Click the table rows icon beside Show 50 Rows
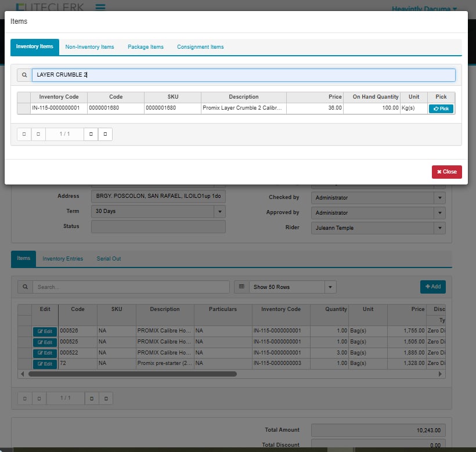The width and height of the screenshot is (476, 452). (x=241, y=287)
